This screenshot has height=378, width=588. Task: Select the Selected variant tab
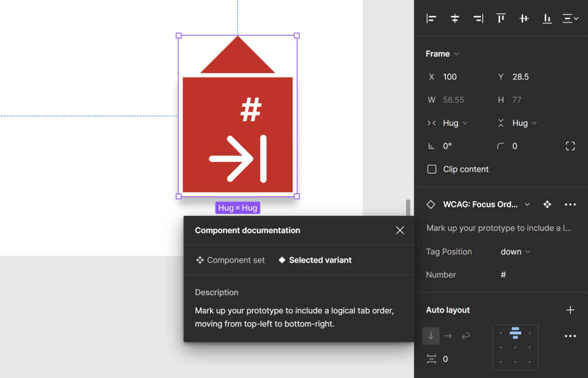(315, 260)
